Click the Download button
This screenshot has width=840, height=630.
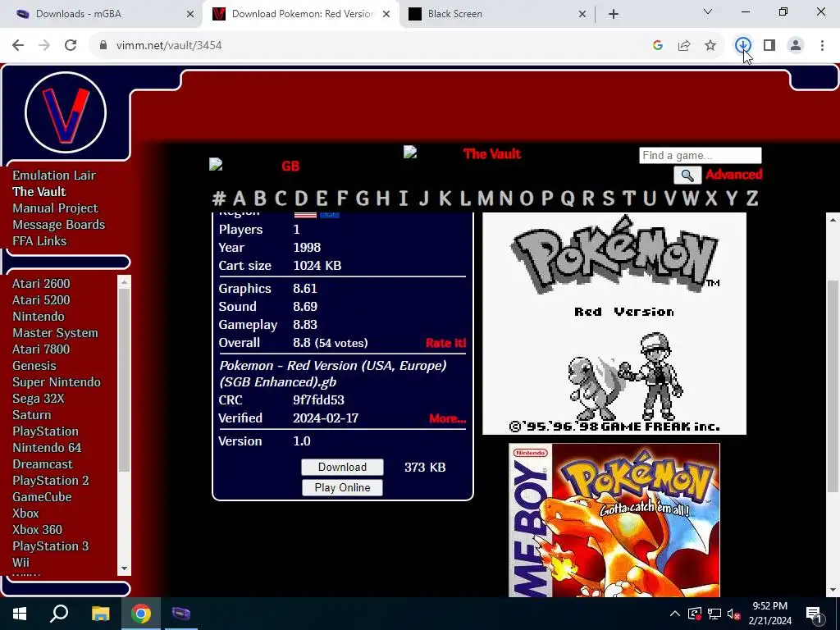click(342, 467)
